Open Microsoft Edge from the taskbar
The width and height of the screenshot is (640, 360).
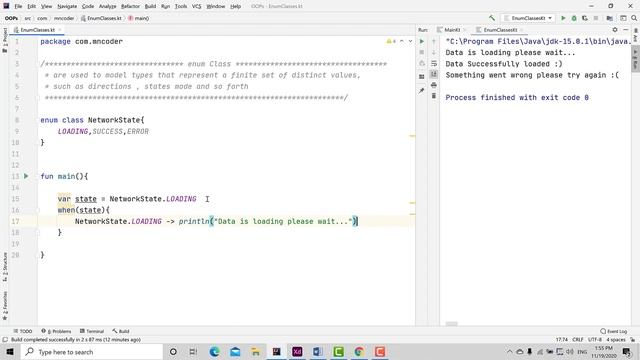click(x=215, y=351)
